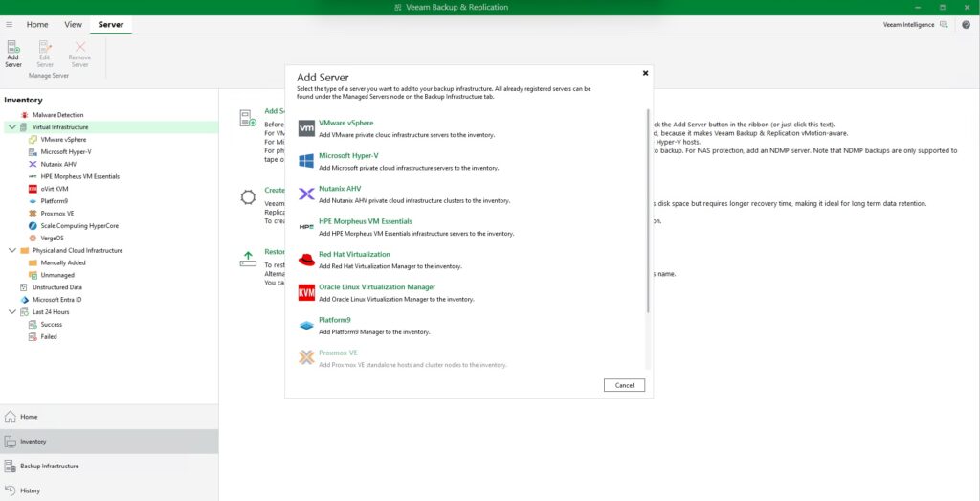Choose Microsoft Hyper-V server type link
The width and height of the screenshot is (980, 501).
(x=348, y=156)
